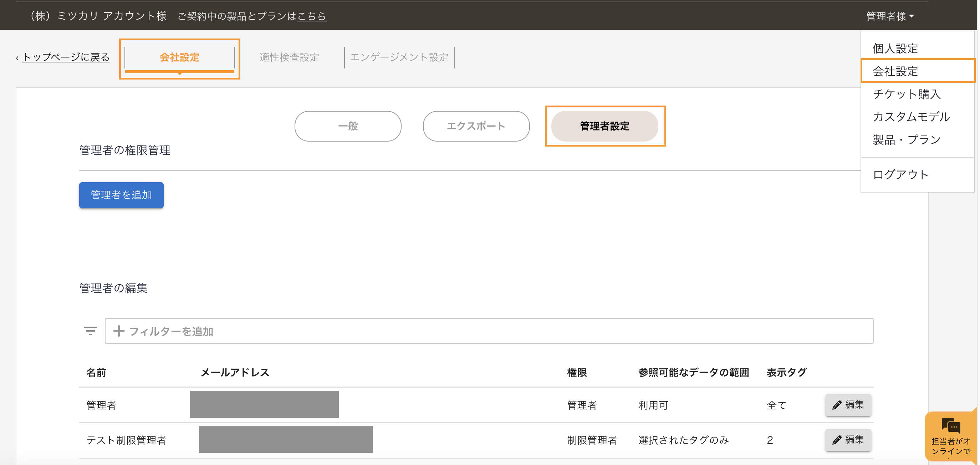The height and width of the screenshot is (465, 980).
Task: Choose 会社設定 in the dropdown menu
Action: click(895, 71)
